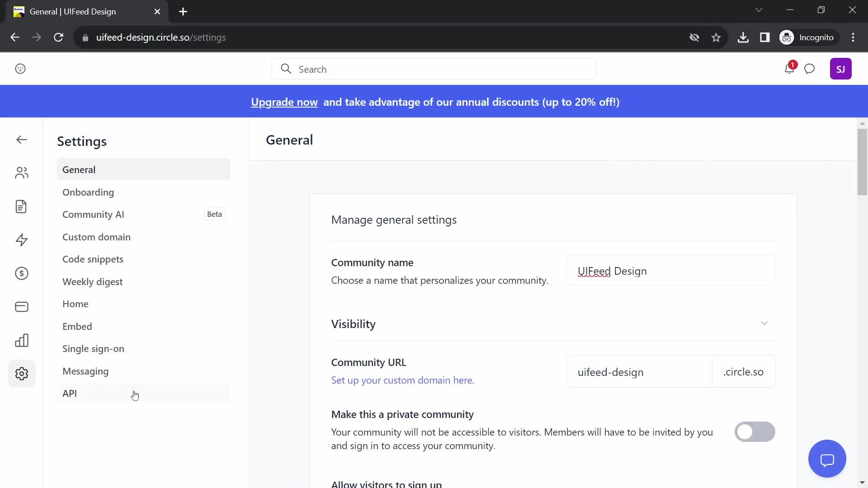Click the back arrow navigation icon
The height and width of the screenshot is (488, 868).
point(21,139)
